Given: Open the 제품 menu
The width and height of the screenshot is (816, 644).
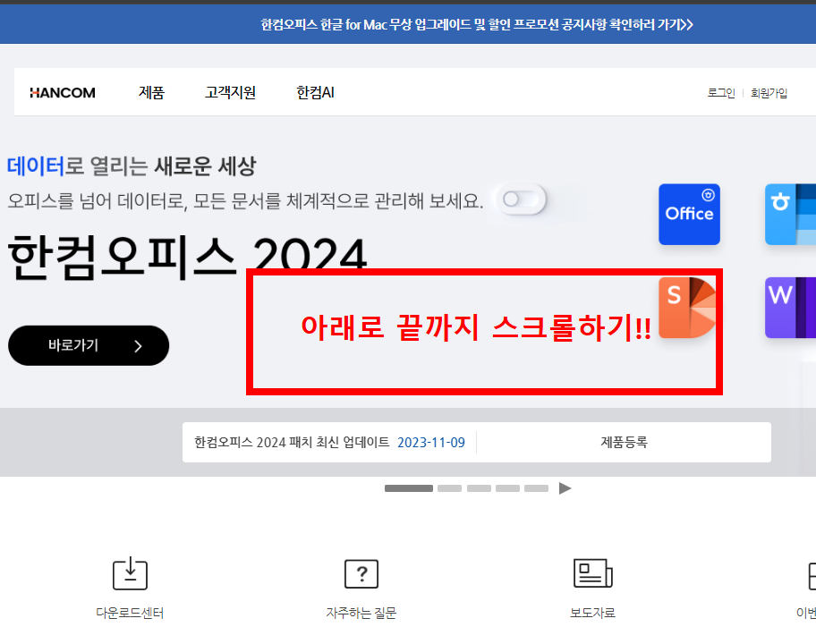Looking at the screenshot, I should pyautogui.click(x=151, y=91).
